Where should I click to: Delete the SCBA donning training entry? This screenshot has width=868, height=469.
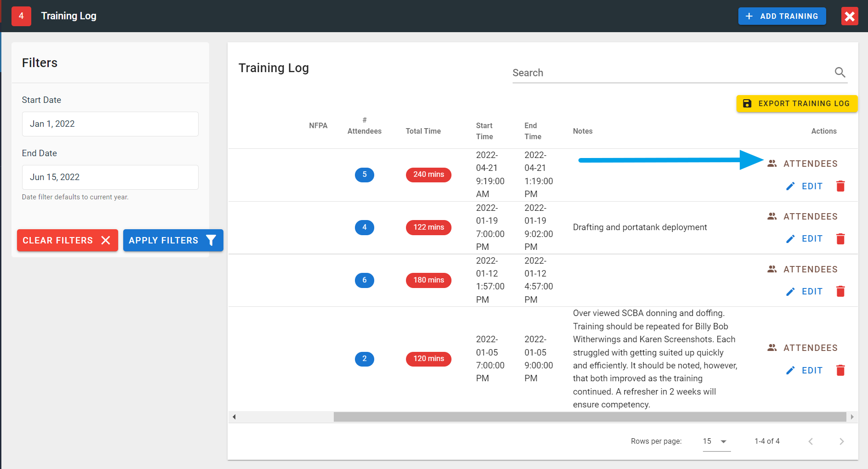click(x=840, y=371)
